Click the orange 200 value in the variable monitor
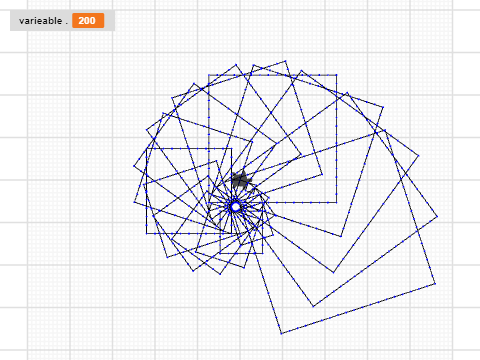480x360 pixels. pos(88,21)
